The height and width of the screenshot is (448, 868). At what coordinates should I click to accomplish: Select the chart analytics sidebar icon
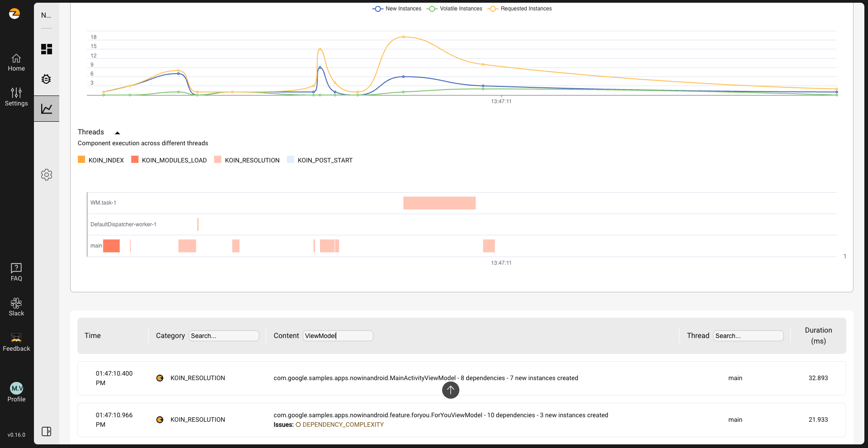coord(47,109)
